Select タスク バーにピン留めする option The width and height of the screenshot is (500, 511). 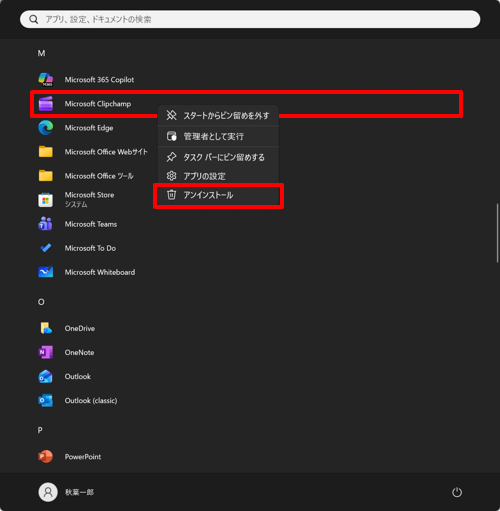click(x=218, y=157)
